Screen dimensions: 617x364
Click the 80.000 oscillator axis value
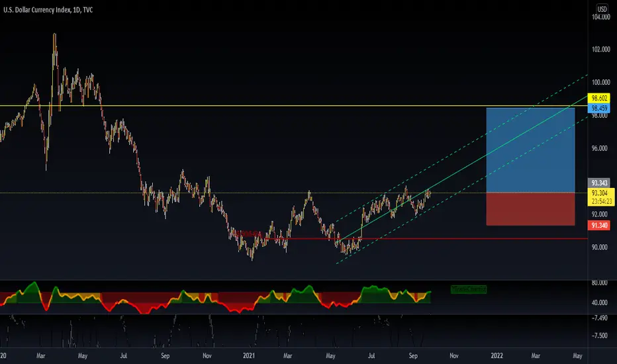(599, 283)
